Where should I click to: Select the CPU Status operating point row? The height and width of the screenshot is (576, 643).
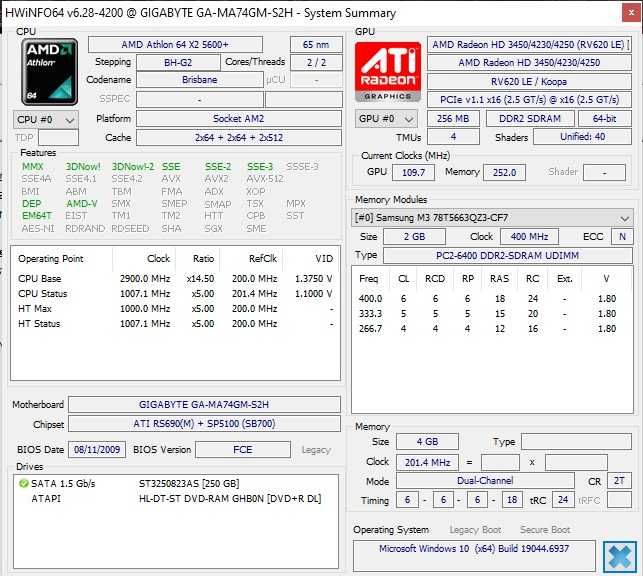coord(176,294)
